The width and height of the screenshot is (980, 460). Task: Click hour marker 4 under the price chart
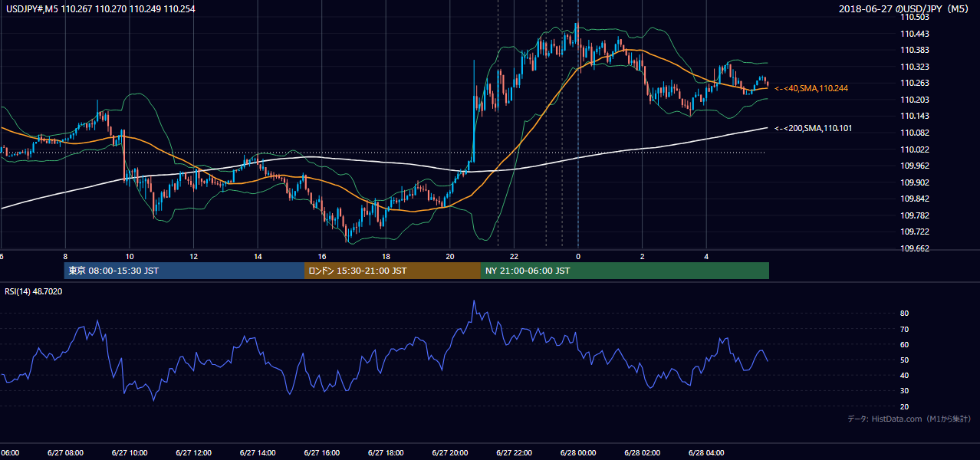point(706,256)
